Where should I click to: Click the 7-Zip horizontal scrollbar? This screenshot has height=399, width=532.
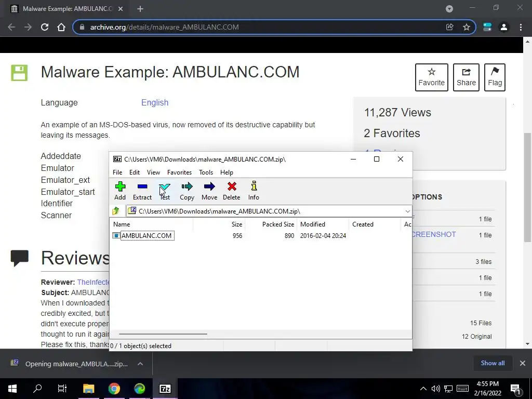(163, 334)
